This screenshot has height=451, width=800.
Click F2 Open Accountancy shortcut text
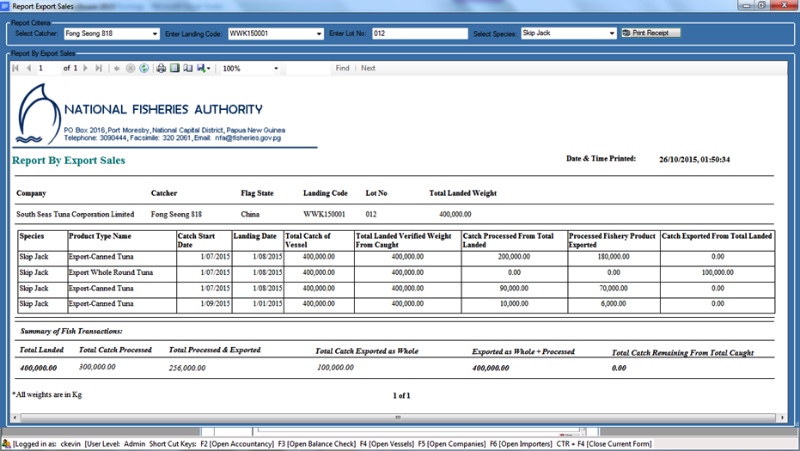pyautogui.click(x=237, y=444)
